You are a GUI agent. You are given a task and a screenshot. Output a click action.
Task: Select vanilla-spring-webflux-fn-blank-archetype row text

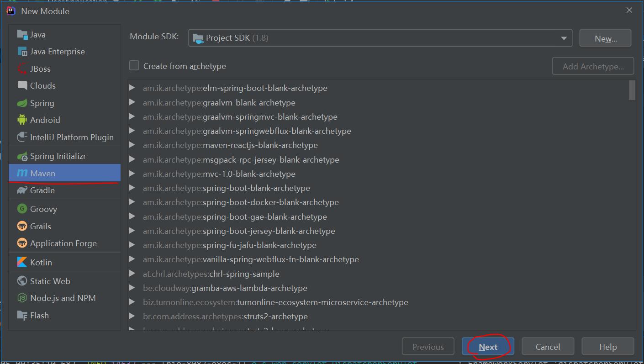click(x=251, y=259)
